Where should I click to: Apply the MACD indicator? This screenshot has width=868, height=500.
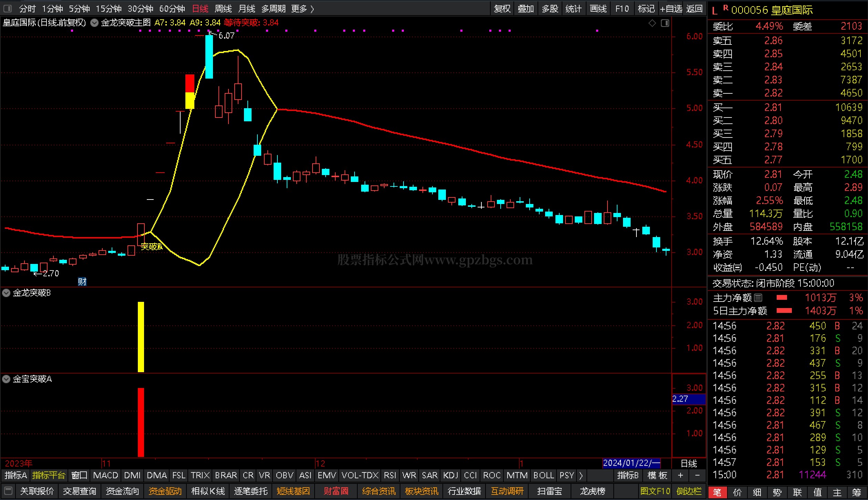tap(105, 476)
